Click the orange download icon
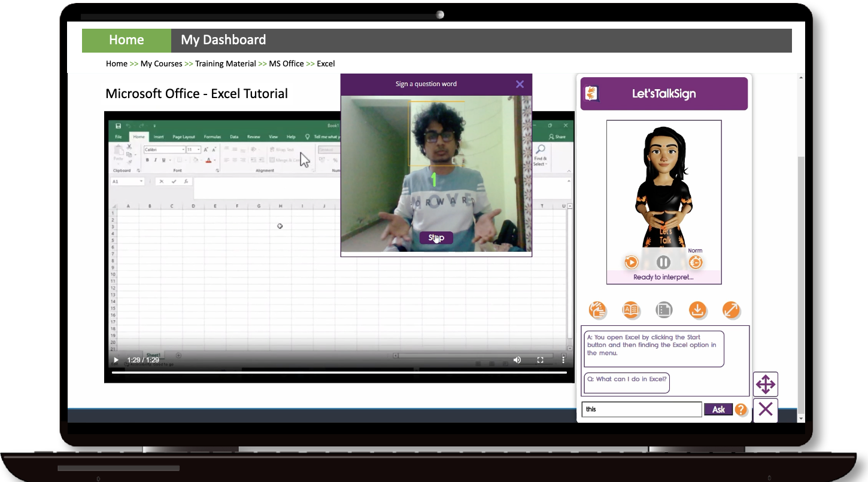The width and height of the screenshot is (868, 482). pos(697,310)
